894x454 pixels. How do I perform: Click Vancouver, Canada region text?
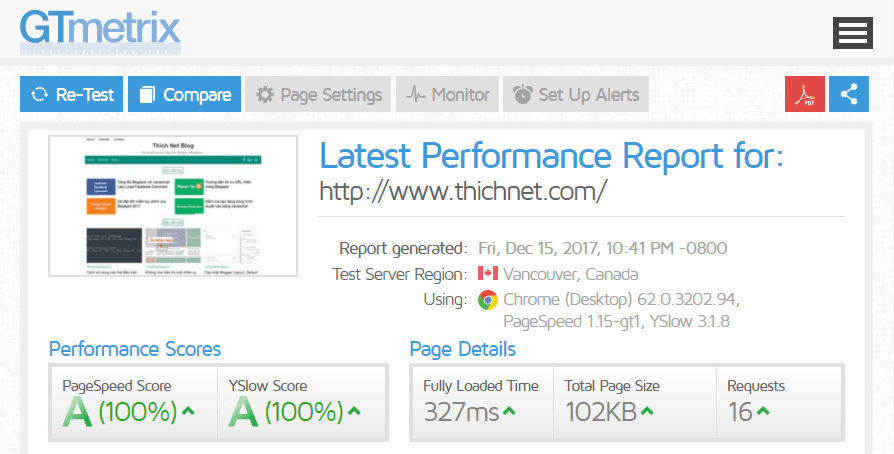(x=571, y=274)
